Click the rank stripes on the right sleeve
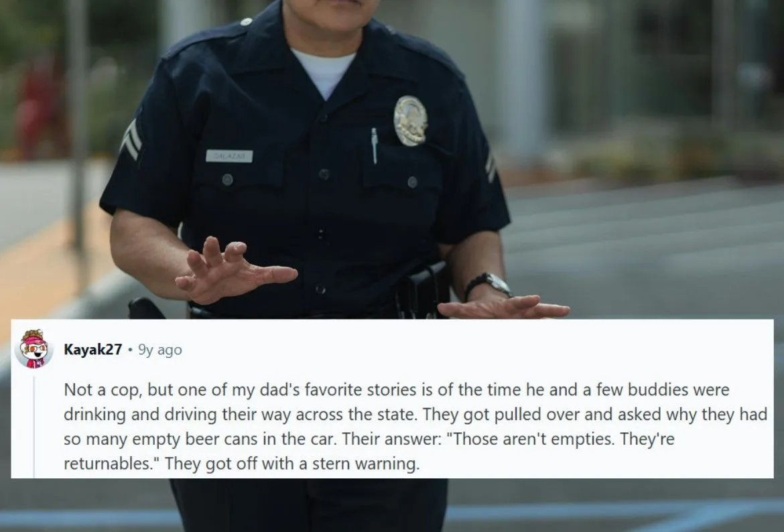 pos(490,166)
